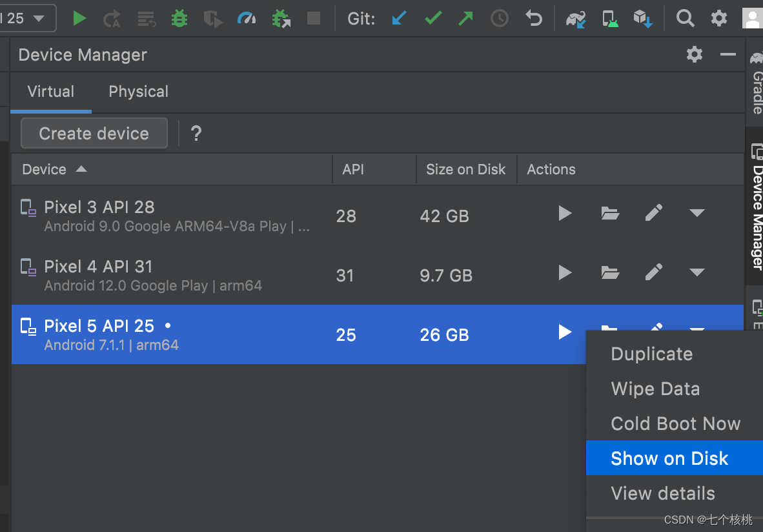763x532 pixels.
Task: Launch Pixel 4 API 31 with its play action
Action: [x=564, y=272]
